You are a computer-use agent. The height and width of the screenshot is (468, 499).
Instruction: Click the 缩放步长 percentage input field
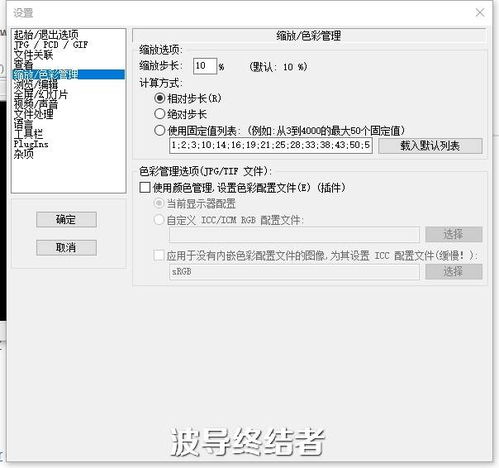(205, 66)
